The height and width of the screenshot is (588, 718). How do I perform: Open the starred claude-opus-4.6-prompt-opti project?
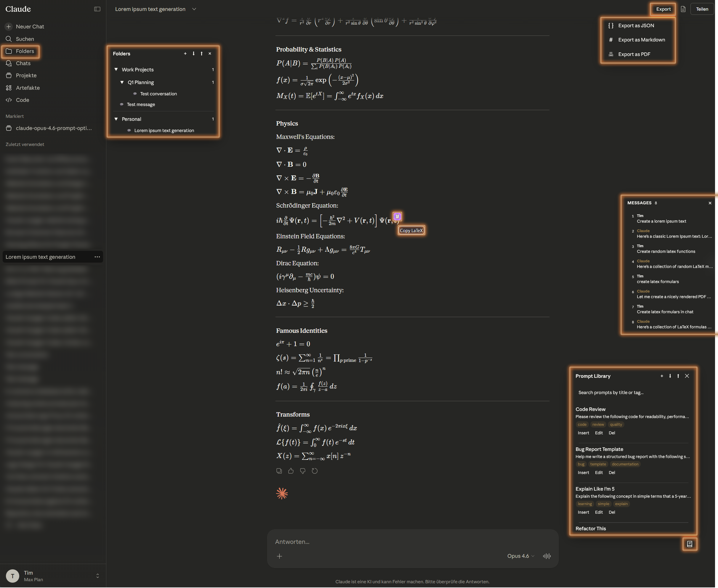pos(49,128)
